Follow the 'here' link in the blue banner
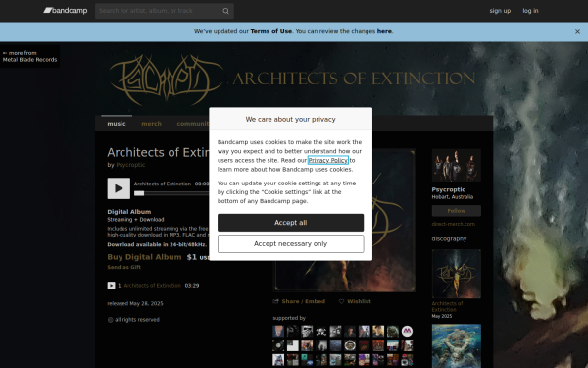The image size is (588, 368). [x=384, y=31]
